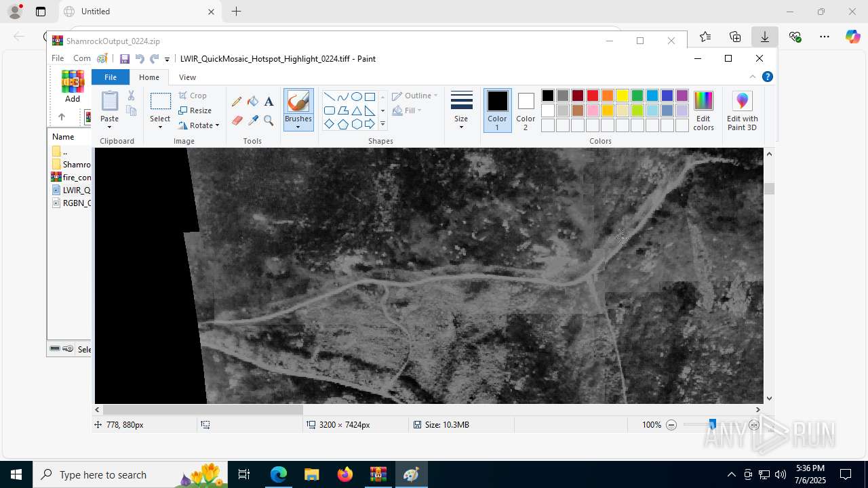868x488 pixels.
Task: Click the Save icon in quick access toolbar
Action: pos(125,59)
